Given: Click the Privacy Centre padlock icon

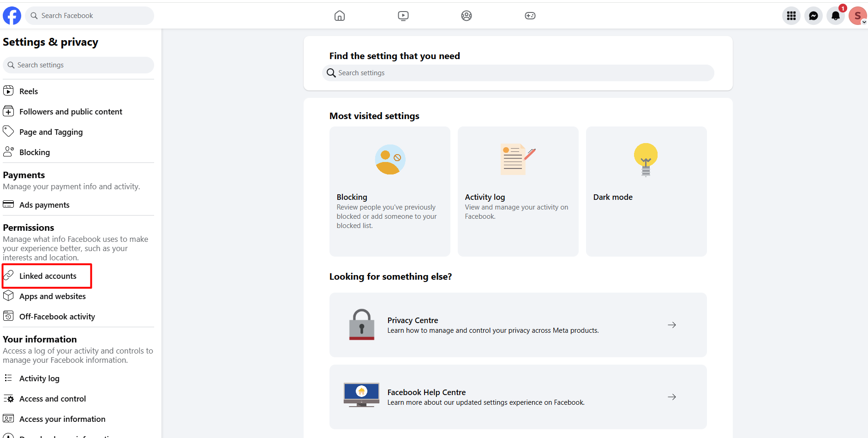Looking at the screenshot, I should pyautogui.click(x=362, y=324).
